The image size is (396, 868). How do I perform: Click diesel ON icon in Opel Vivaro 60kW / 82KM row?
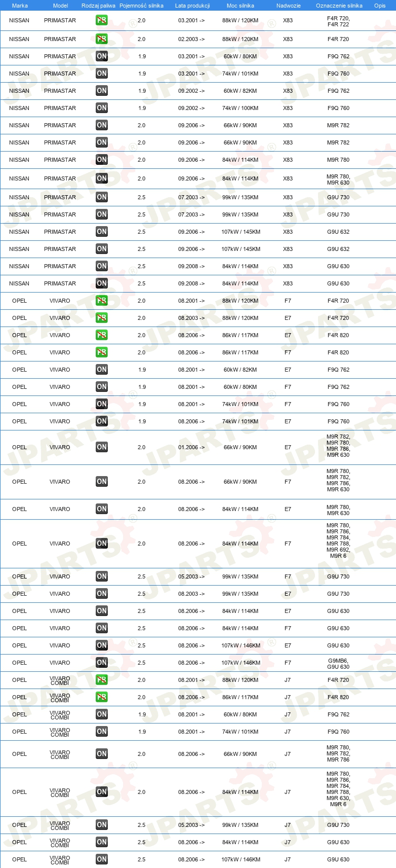pyautogui.click(x=102, y=370)
